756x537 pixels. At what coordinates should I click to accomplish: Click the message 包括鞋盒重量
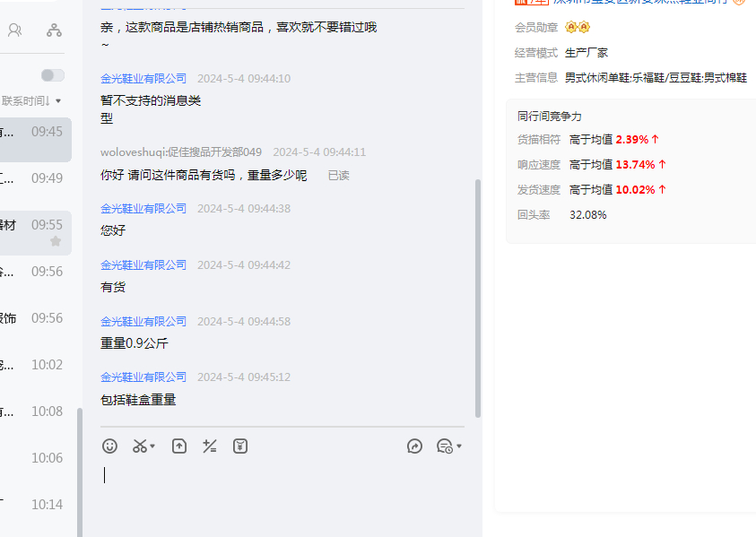pos(138,400)
